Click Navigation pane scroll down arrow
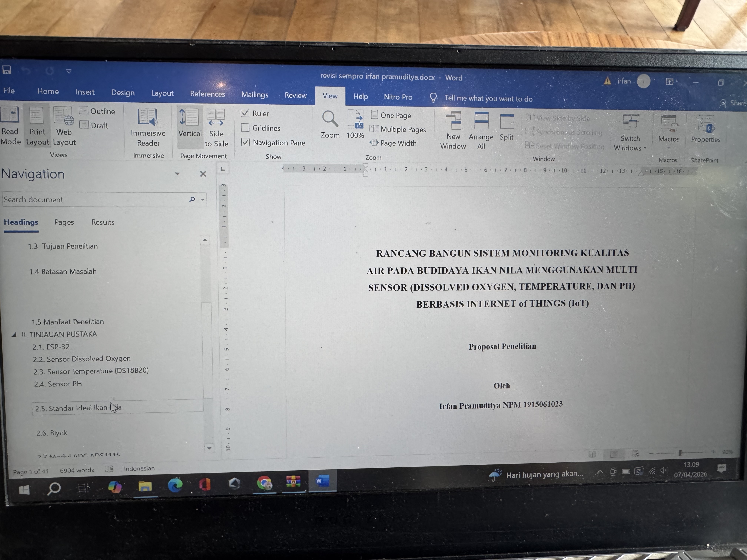The width and height of the screenshot is (747, 560). coord(209,448)
